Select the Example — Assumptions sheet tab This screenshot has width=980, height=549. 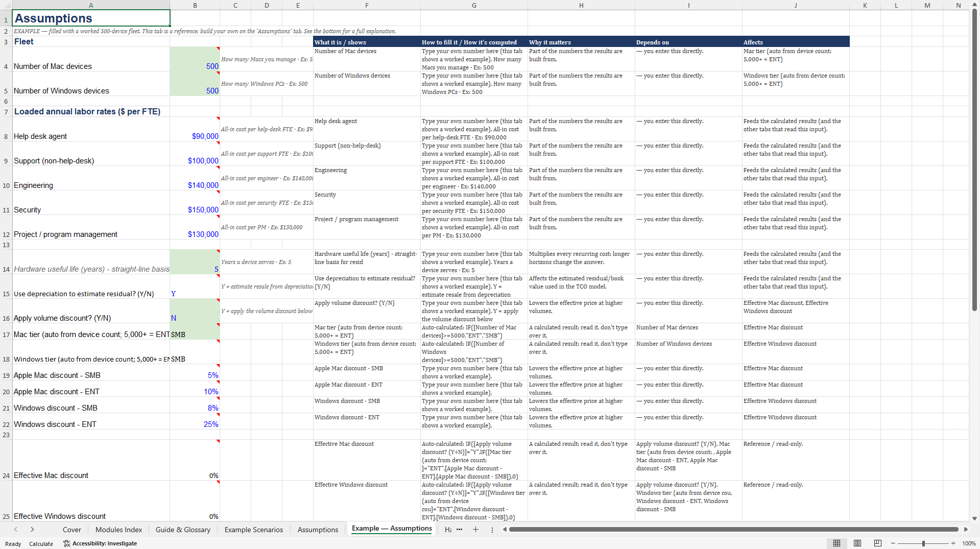[392, 529]
